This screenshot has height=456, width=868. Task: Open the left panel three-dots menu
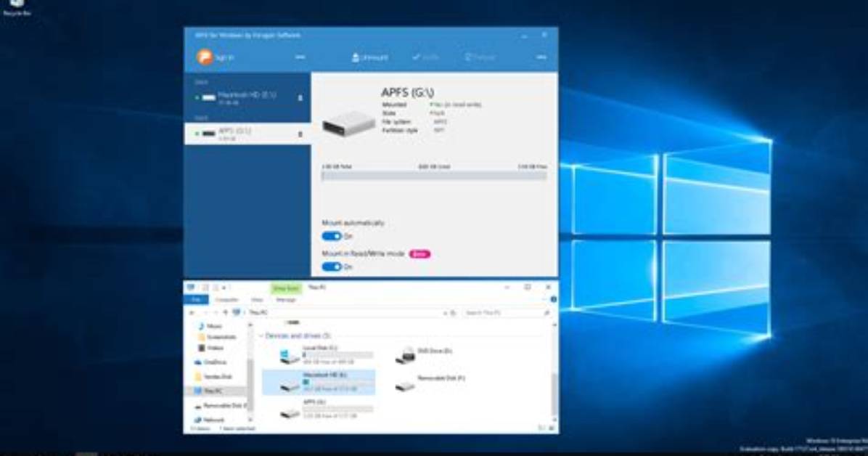[300, 57]
